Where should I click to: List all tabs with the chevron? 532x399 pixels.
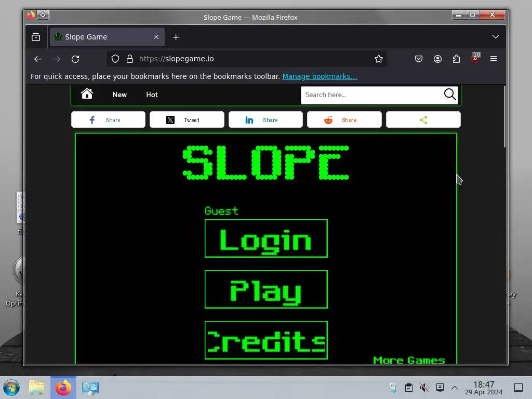(495, 37)
